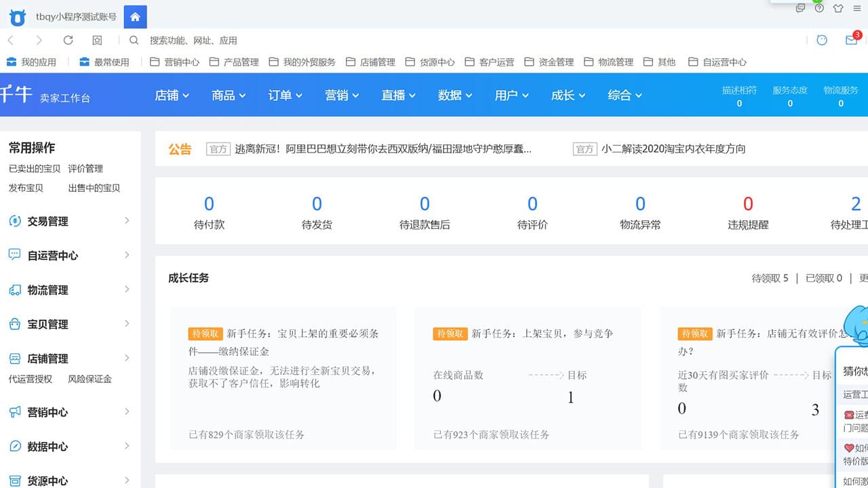868x488 pixels.
Task: Click the 数据中心 sidebar icon
Action: coord(15,447)
